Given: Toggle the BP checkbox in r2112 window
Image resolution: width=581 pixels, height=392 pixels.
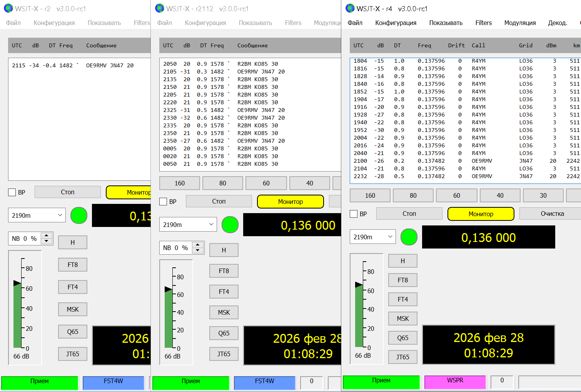Looking at the screenshot, I should pos(164,202).
